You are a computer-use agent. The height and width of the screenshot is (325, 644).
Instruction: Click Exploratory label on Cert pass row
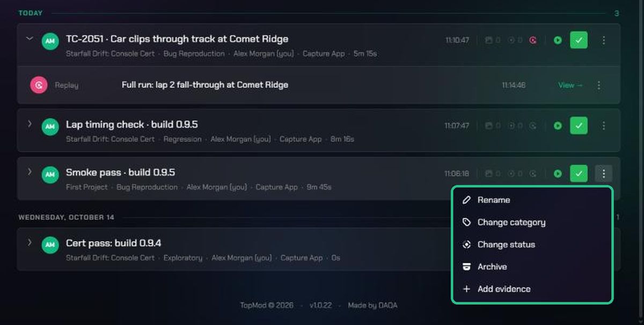tap(183, 258)
